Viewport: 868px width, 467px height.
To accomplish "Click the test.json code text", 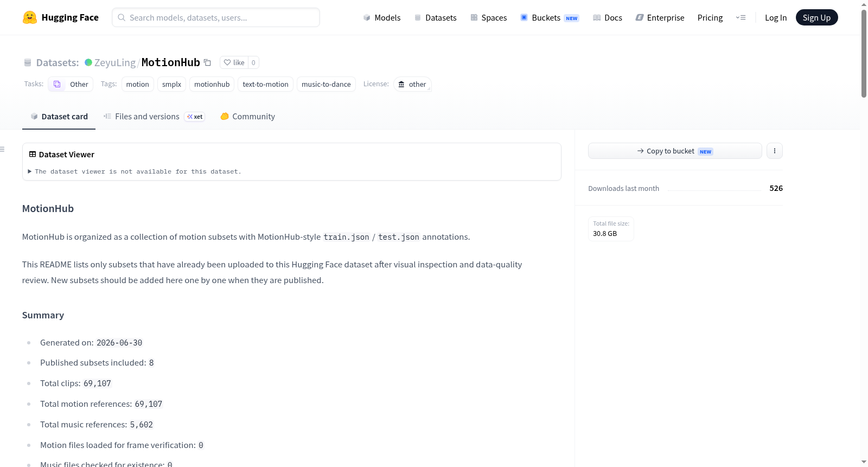I will [399, 237].
